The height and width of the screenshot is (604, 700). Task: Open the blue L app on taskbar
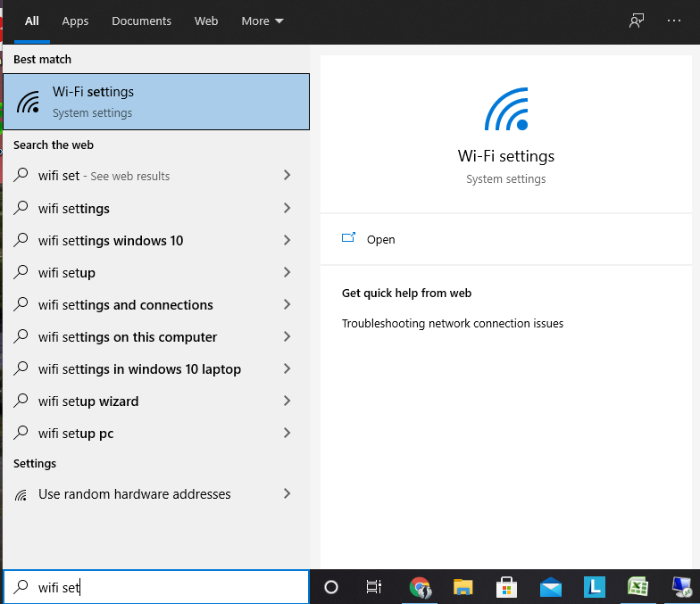(595, 587)
